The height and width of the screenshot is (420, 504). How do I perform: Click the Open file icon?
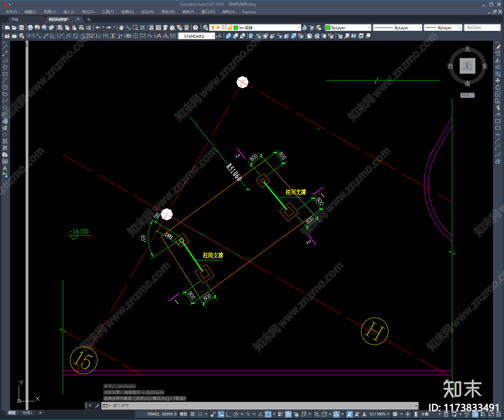pyautogui.click(x=14, y=28)
